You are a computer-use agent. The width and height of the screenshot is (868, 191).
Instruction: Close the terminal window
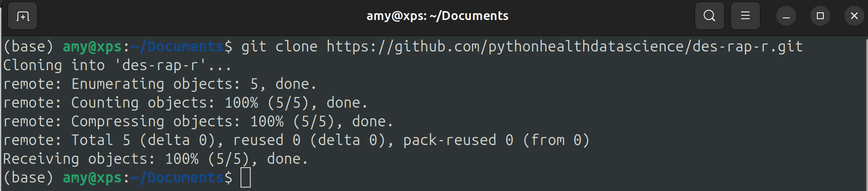tap(854, 16)
